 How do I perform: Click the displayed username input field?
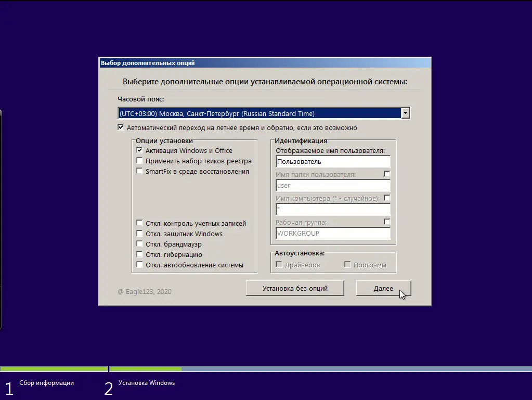pyautogui.click(x=333, y=161)
